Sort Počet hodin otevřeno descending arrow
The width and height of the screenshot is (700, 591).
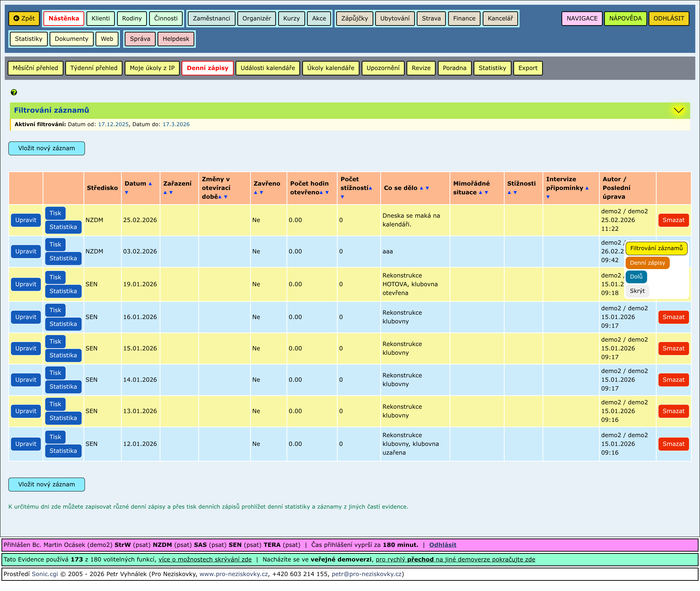coord(327,193)
